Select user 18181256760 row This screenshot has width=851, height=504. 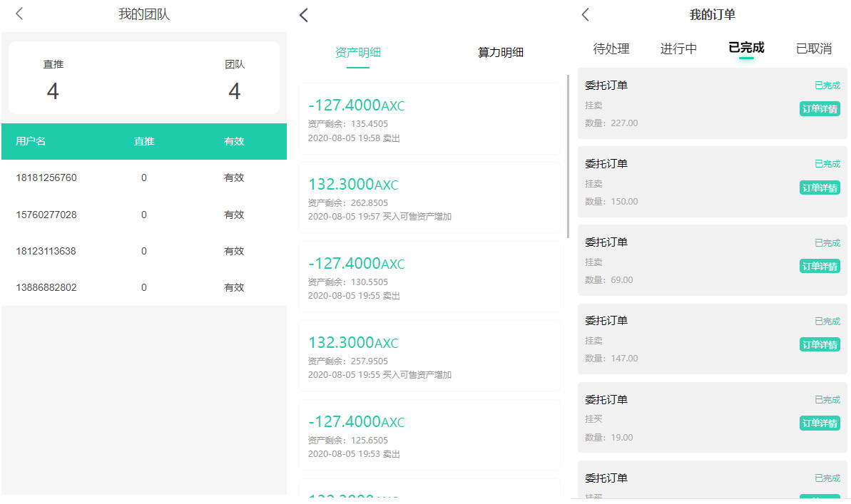coord(144,178)
